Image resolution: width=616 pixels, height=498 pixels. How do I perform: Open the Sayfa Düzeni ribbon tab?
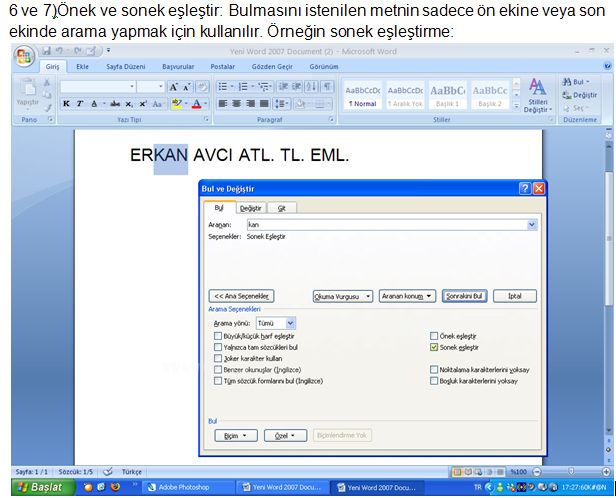pos(126,67)
